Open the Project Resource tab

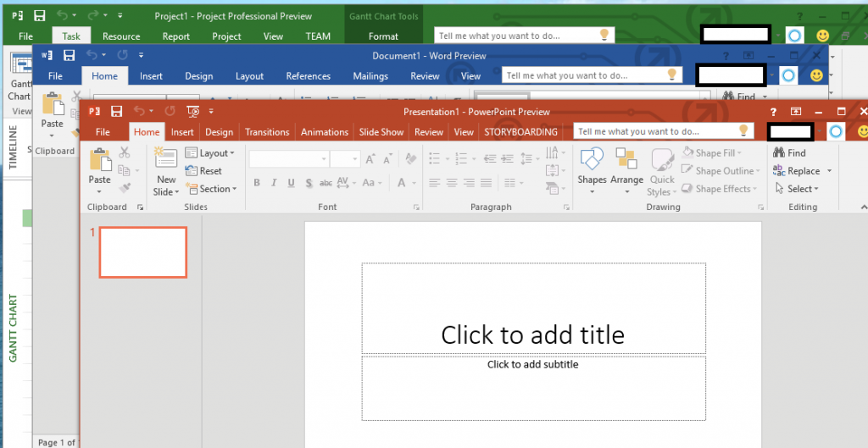pyautogui.click(x=121, y=36)
